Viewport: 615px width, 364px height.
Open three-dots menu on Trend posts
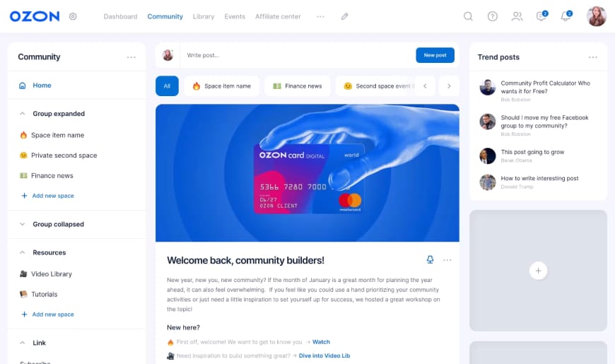click(x=592, y=57)
